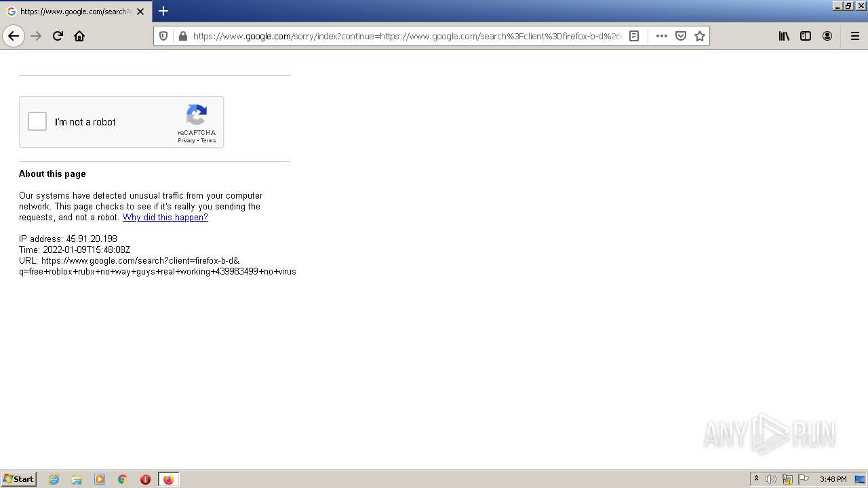Open the Firefox home page

point(79,36)
